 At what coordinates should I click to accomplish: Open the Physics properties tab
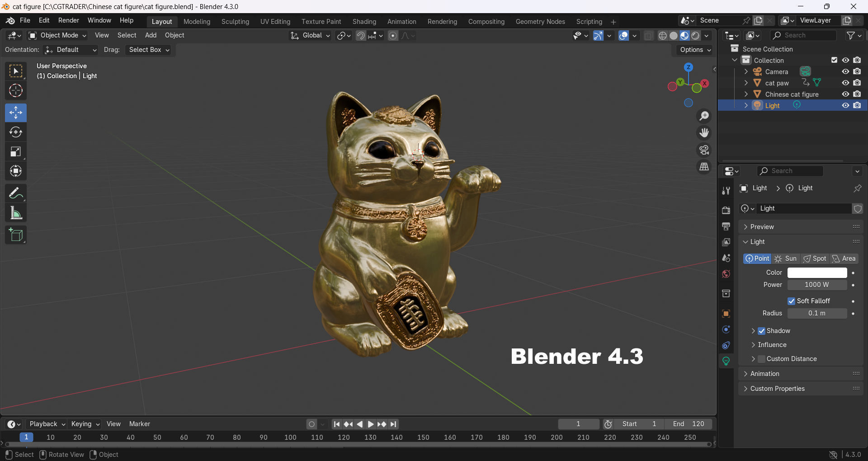(x=726, y=329)
